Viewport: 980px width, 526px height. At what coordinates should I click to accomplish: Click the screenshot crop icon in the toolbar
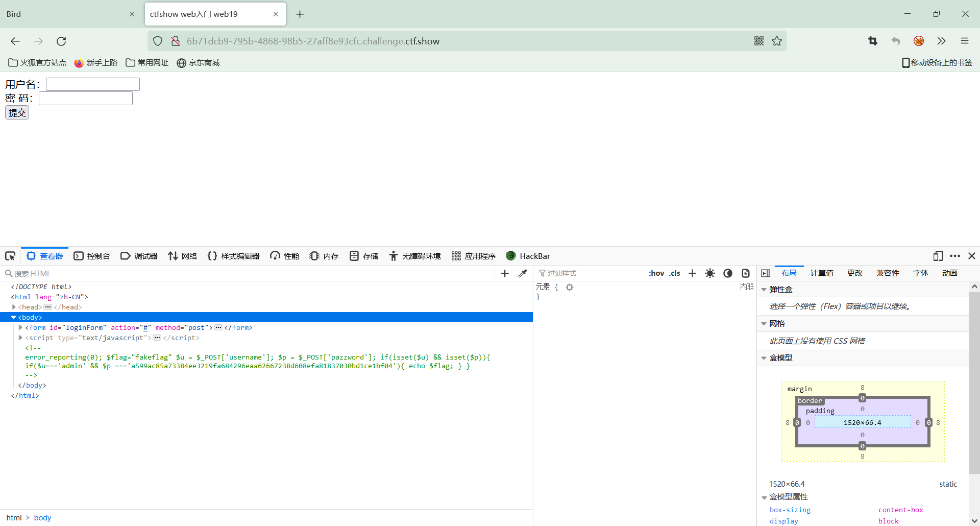[873, 41]
